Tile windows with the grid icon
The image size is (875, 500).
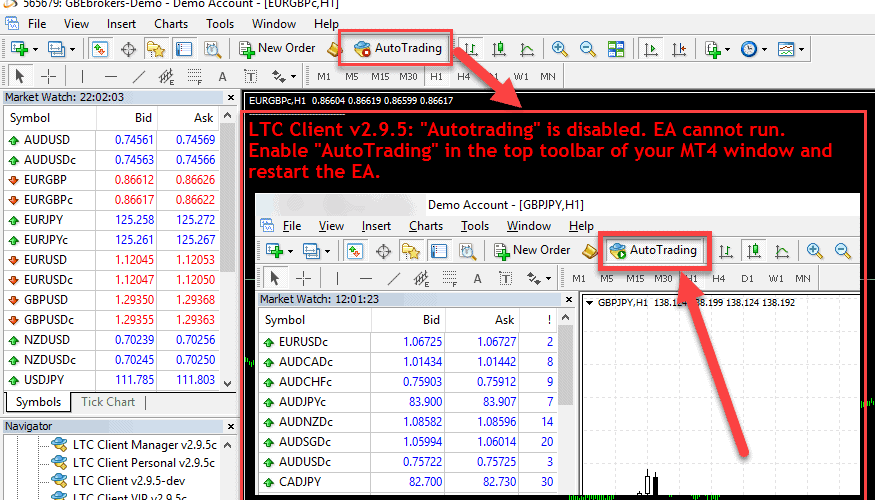[616, 49]
